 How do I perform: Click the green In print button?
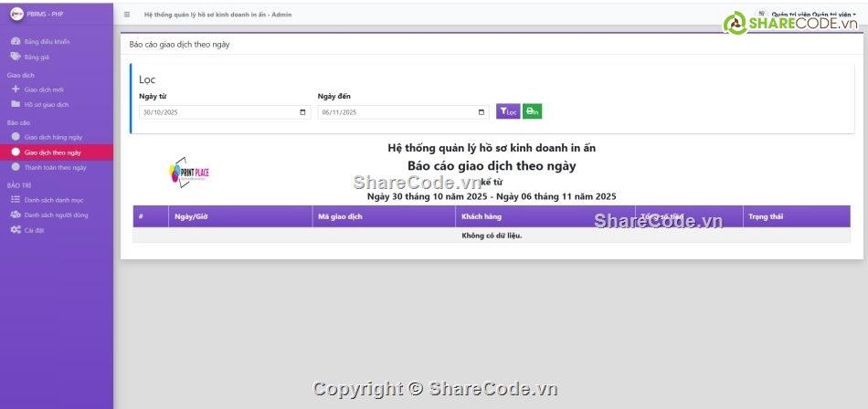532,111
